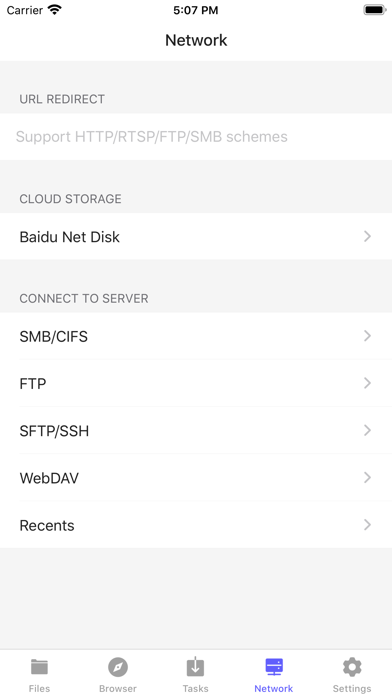The height and width of the screenshot is (696, 392).
Task: Open the WebDAV server option
Action: (196, 478)
